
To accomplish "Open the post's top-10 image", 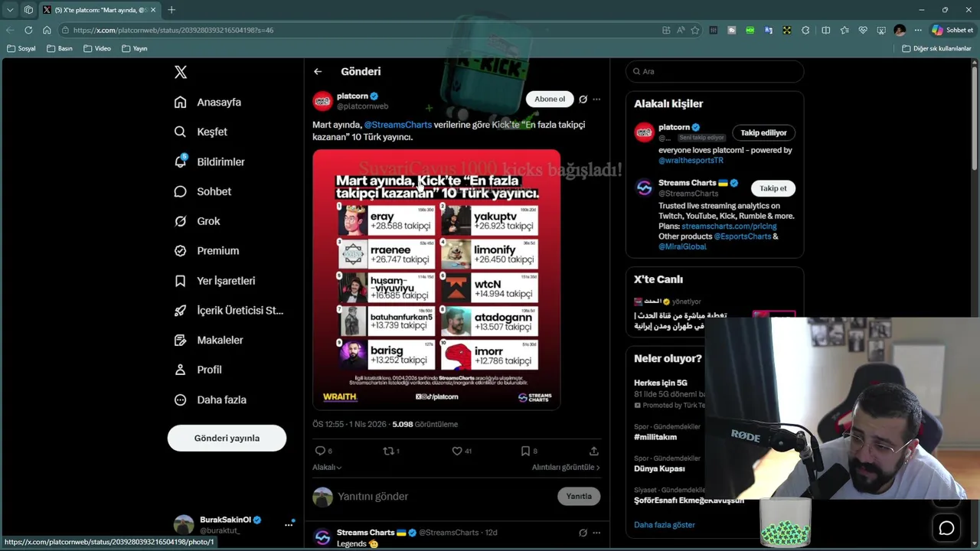I will click(x=436, y=279).
